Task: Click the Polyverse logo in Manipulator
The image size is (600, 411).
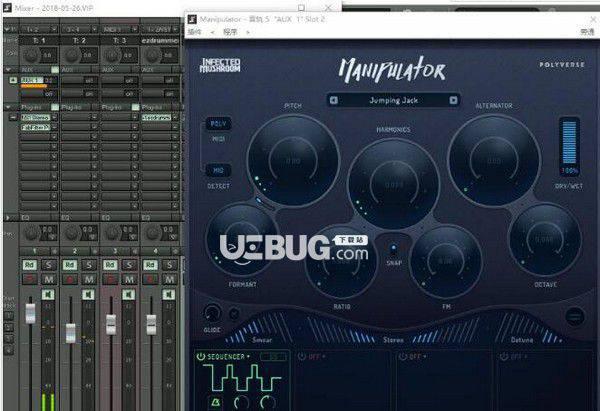Action: tap(562, 65)
